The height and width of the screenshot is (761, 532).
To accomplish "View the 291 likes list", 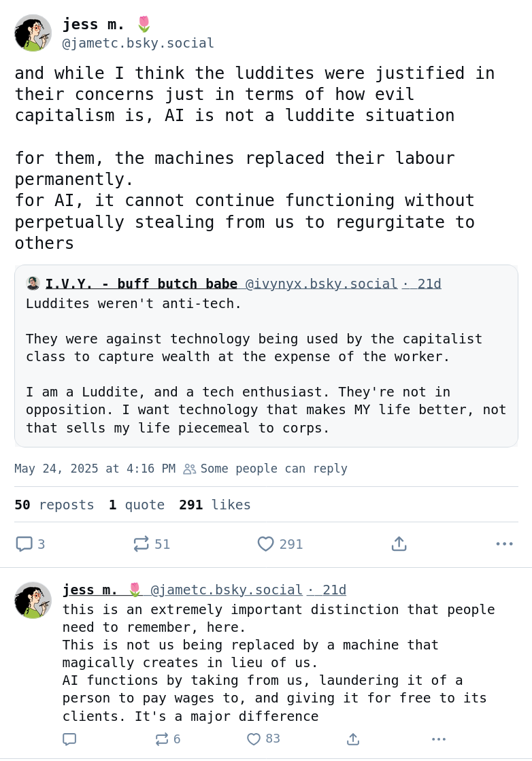I will (215, 505).
